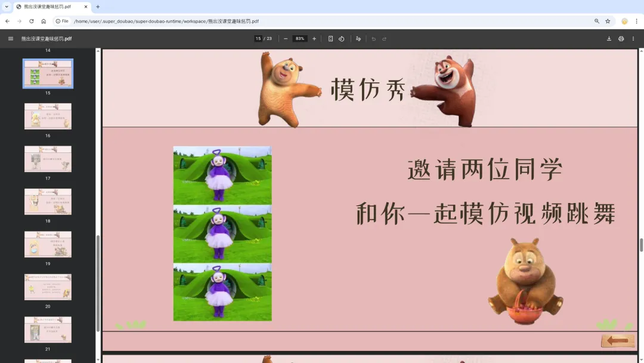Open the browser profile avatar

click(x=624, y=21)
